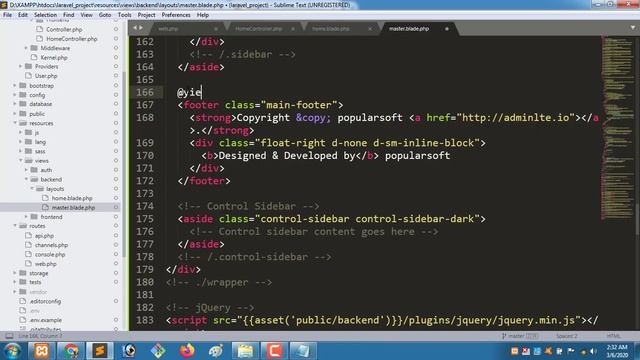Image resolution: width=640 pixels, height=360 pixels.
Task: Open HomeController.php in the sidebar
Action: click(71, 39)
